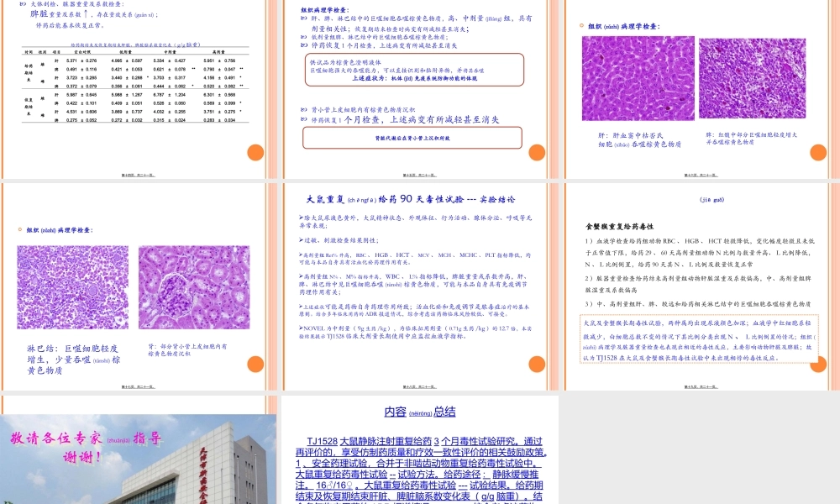
Task: Click the orange circle on 大鼠重复给药90天 results slide
Action: (537, 364)
